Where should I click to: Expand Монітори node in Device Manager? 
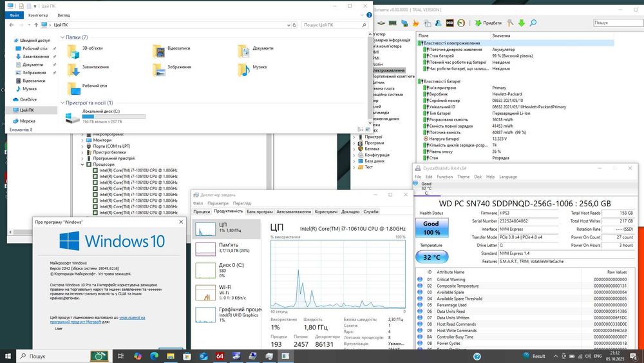pyautogui.click(x=82, y=140)
